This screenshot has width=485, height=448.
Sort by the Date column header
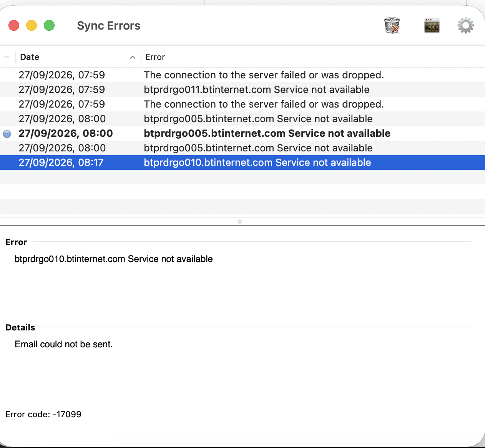point(78,57)
